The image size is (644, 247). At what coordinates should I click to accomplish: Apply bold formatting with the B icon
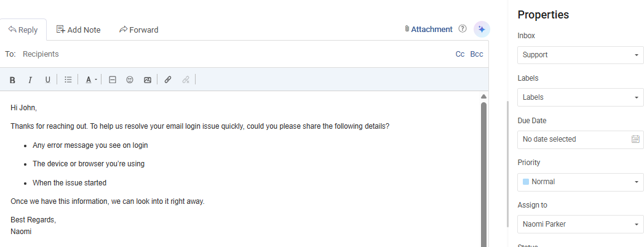tap(12, 79)
